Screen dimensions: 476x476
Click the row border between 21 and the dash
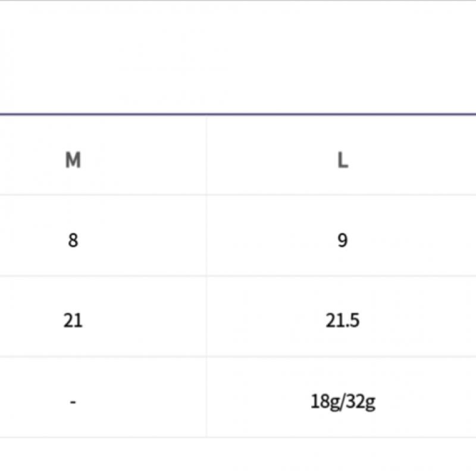(x=73, y=356)
